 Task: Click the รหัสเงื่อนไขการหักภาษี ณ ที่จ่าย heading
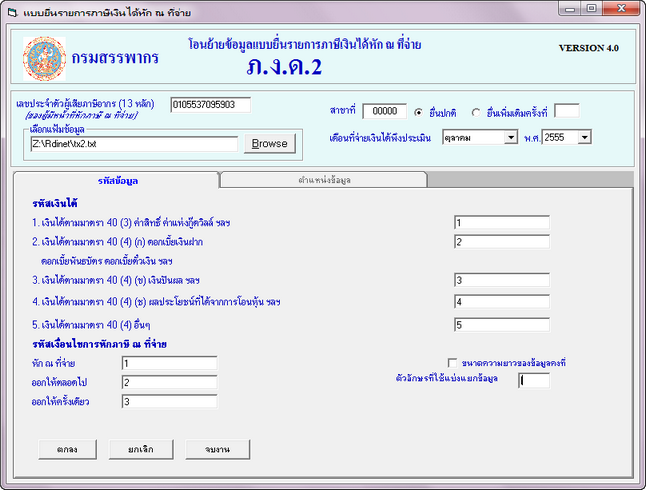[x=99, y=344]
